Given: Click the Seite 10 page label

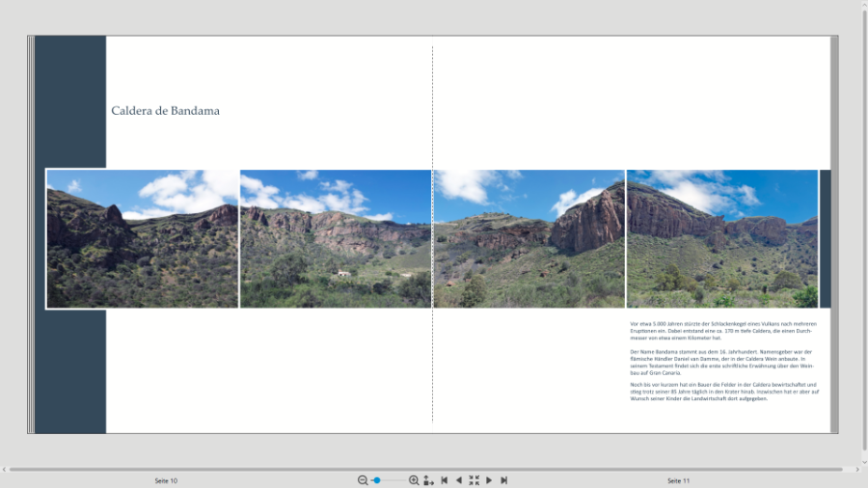Looking at the screenshot, I should pyautogui.click(x=166, y=481).
